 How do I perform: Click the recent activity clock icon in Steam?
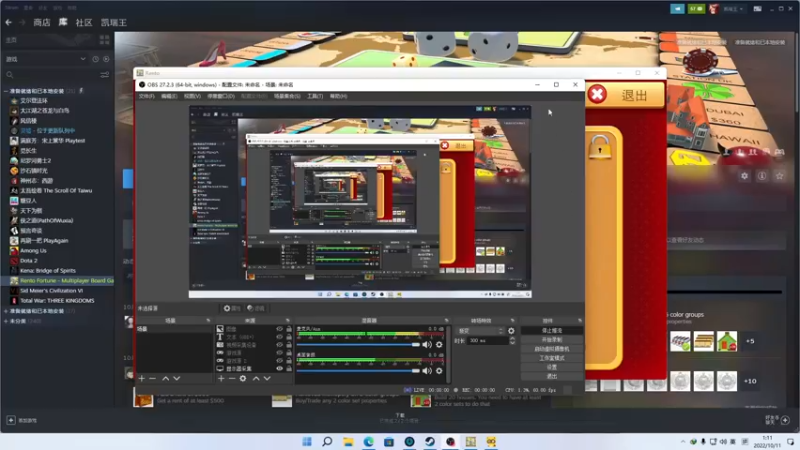click(x=95, y=59)
